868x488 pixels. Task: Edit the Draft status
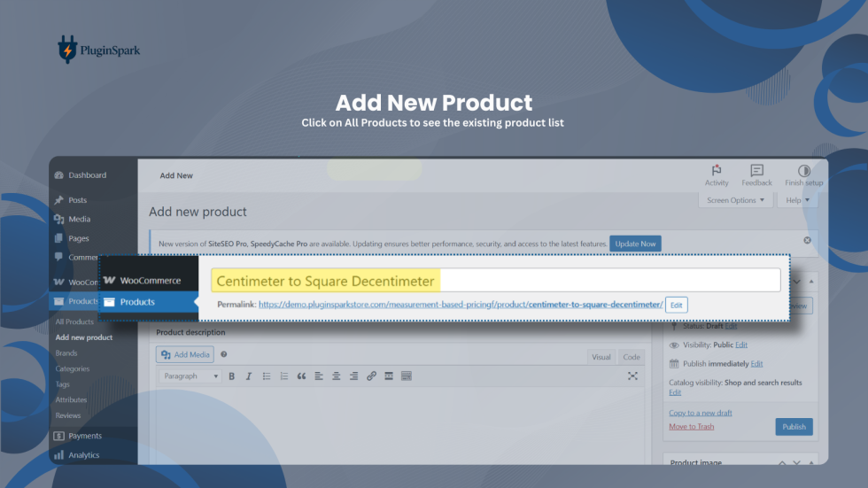tap(731, 326)
